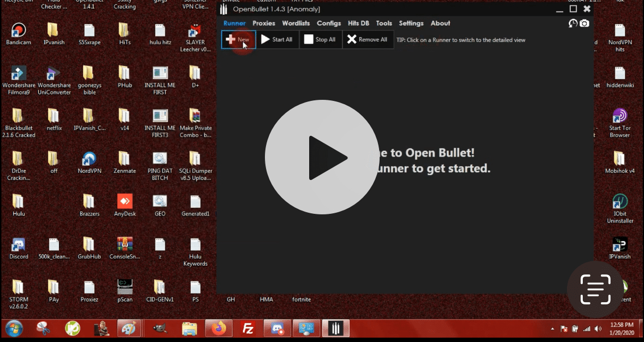Open Windows Explorer from the taskbar
644x342 pixels.
tap(190, 328)
